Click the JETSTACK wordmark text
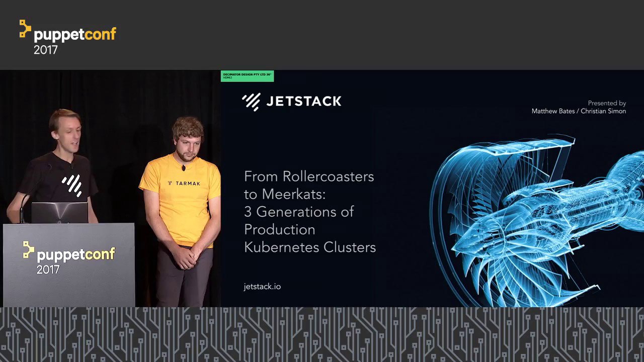The width and height of the screenshot is (644, 362). point(303,102)
